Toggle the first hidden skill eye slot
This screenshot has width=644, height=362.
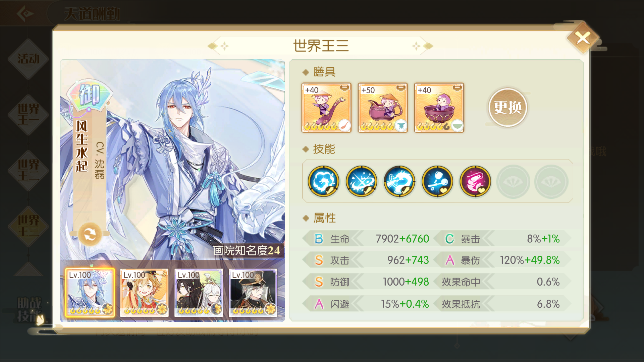[x=513, y=181]
